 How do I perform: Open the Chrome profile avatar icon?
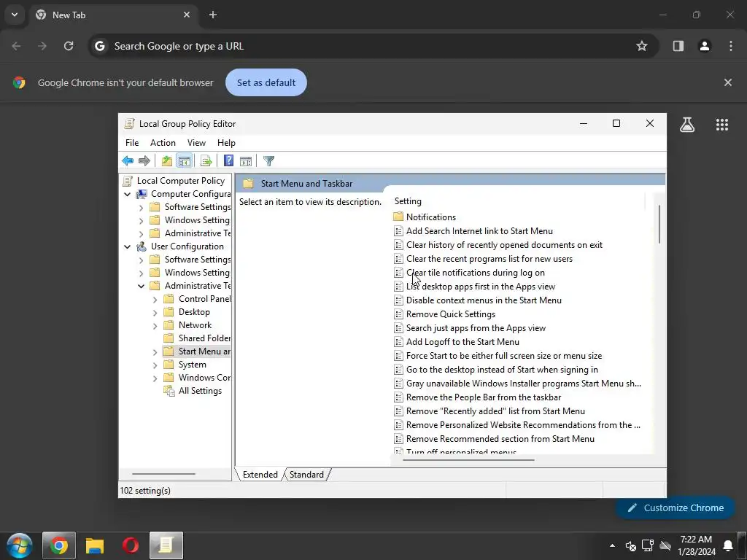[x=705, y=46]
